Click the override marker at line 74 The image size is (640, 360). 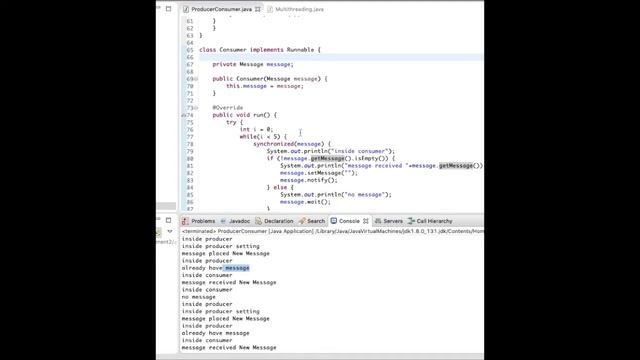[183, 115]
